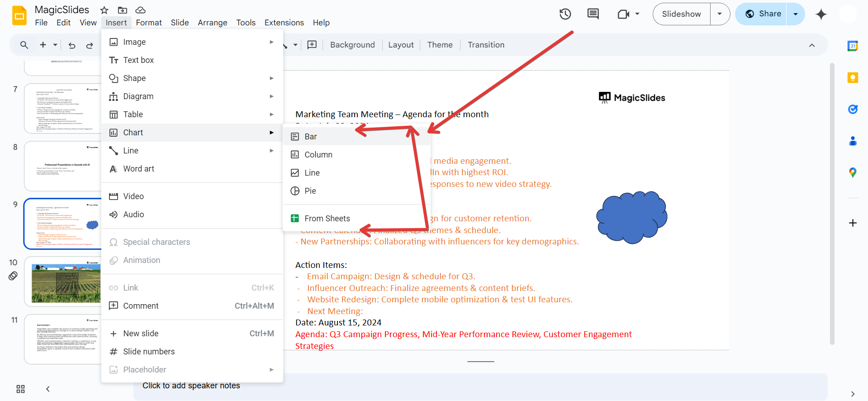Switch to grid view of slides
Screen dimensions: 868x401
tap(20, 389)
